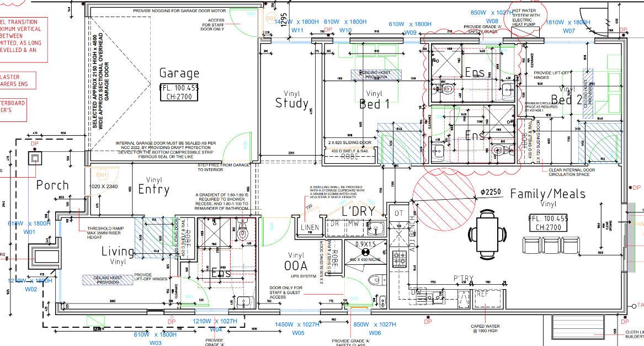Click the OT label in kitchen
Viewport: 644px width, 346px height.
coord(399,213)
